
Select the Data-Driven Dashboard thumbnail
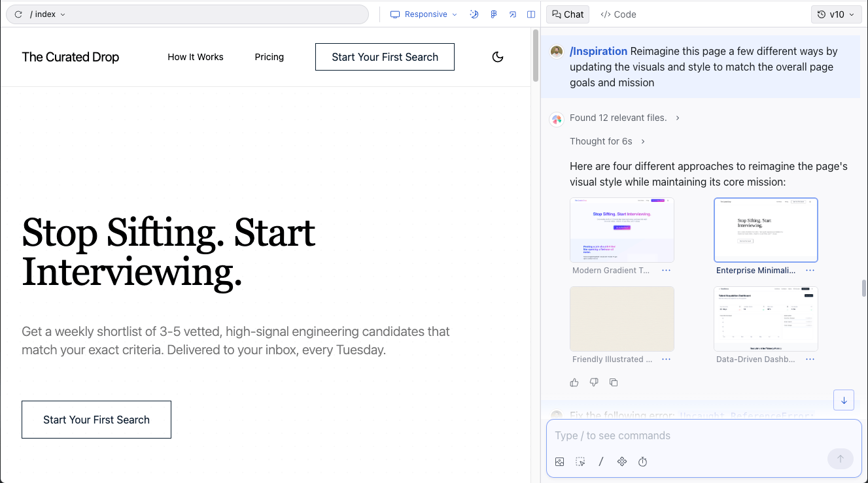point(766,319)
